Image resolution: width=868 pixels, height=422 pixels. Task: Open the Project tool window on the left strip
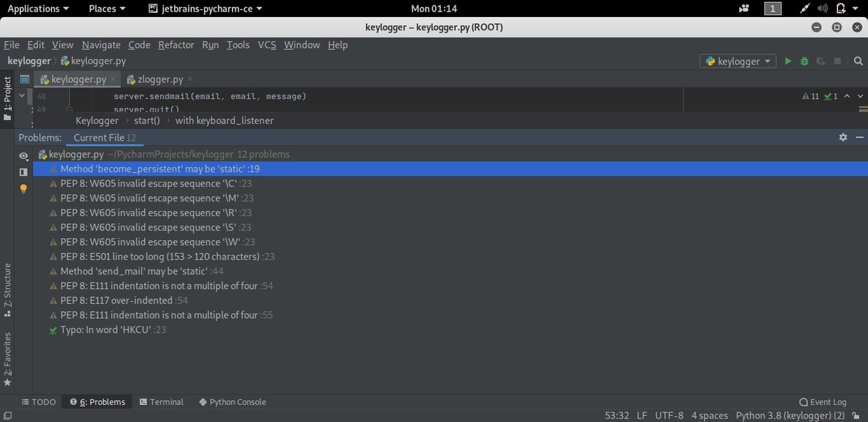click(x=7, y=99)
